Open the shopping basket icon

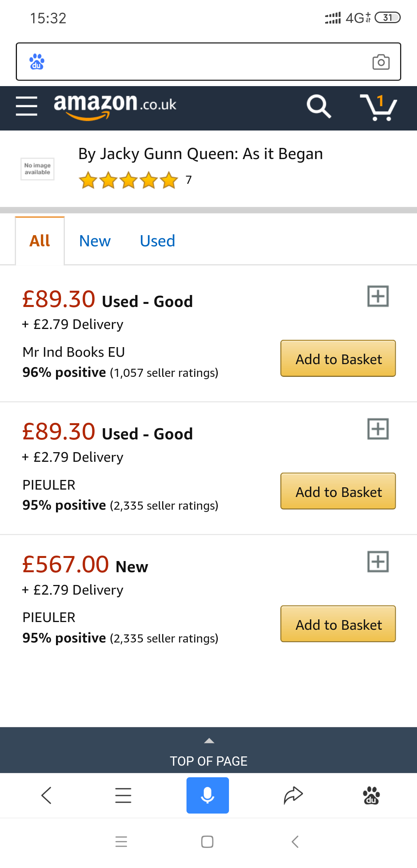click(378, 107)
